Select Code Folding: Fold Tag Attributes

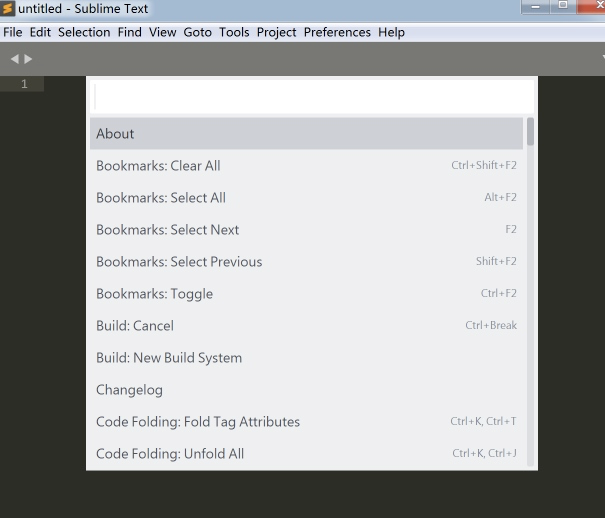[306, 422]
